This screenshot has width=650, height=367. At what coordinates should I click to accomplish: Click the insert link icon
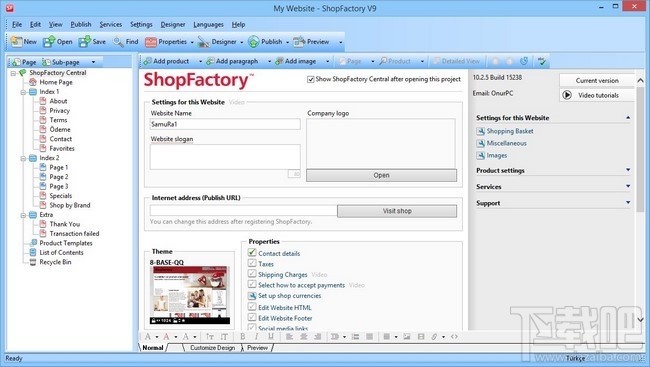(434, 336)
